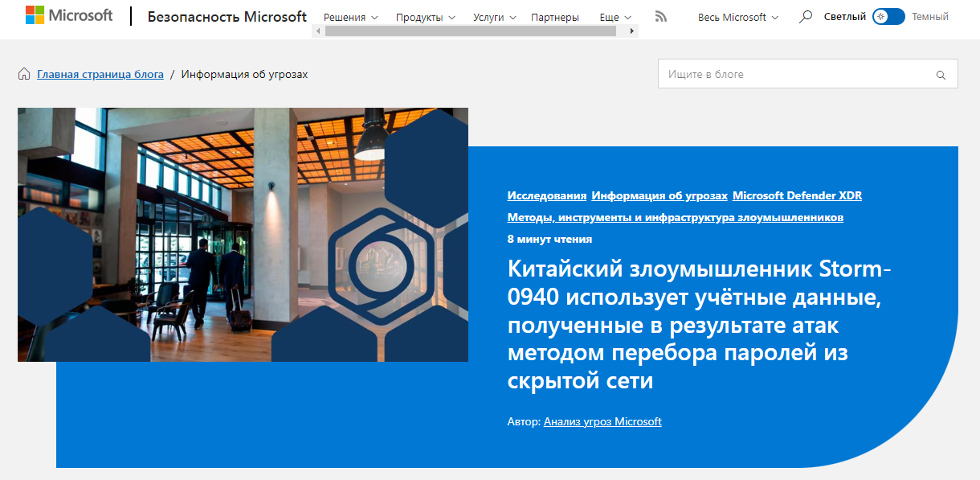Open the Партнеры menu item
Screen dimensions: 980x480
coord(555,17)
